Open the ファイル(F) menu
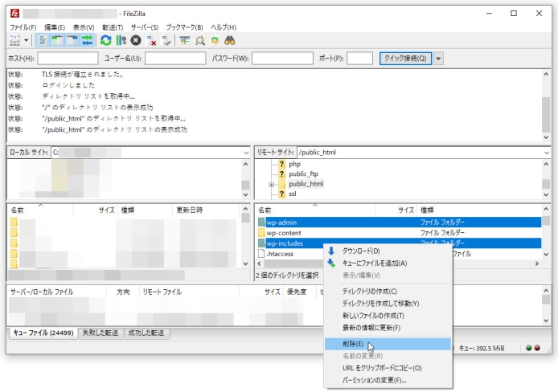The image size is (558, 392). point(23,27)
